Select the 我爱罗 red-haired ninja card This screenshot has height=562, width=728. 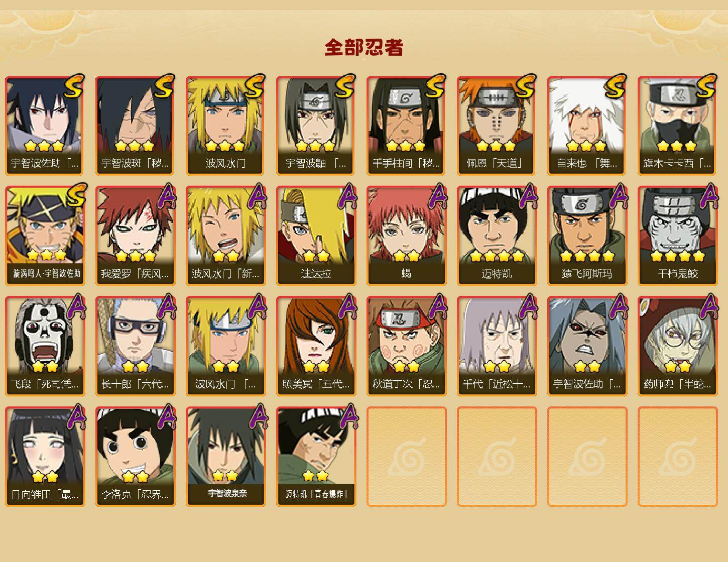pyautogui.click(x=135, y=236)
